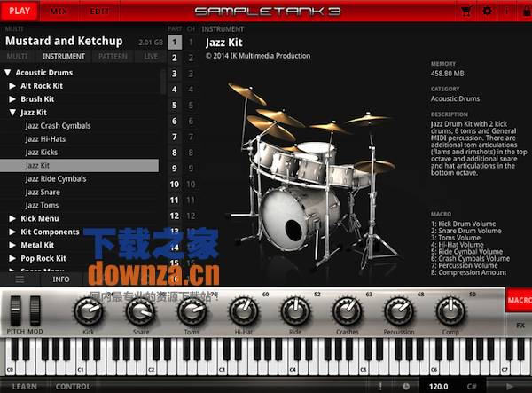This screenshot has height=393, width=532.
Task: Open the LIVE browser tab
Action: pyautogui.click(x=151, y=57)
